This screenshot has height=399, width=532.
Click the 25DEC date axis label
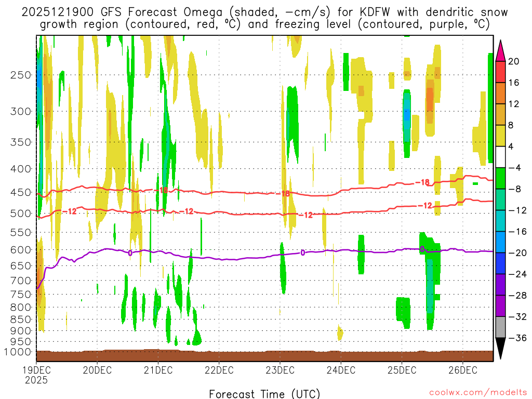(402, 370)
